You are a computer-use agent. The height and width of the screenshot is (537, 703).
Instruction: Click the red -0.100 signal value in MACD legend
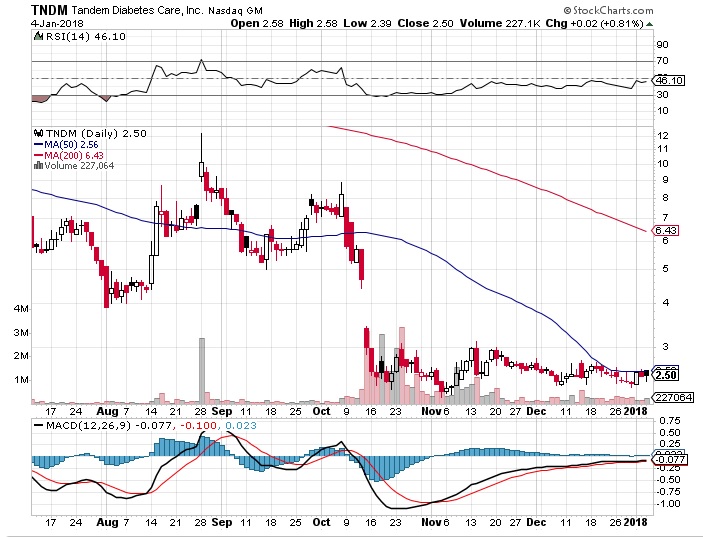pos(198,425)
